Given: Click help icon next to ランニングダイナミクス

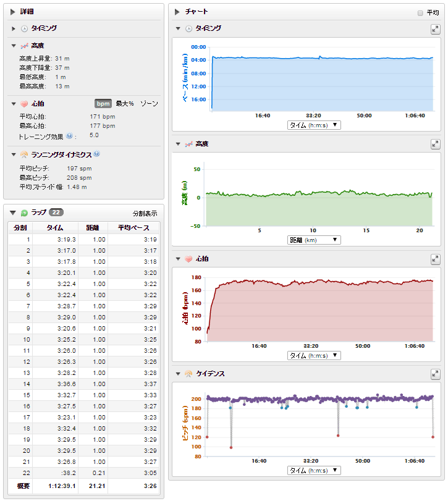Looking at the screenshot, I should 96,154.
